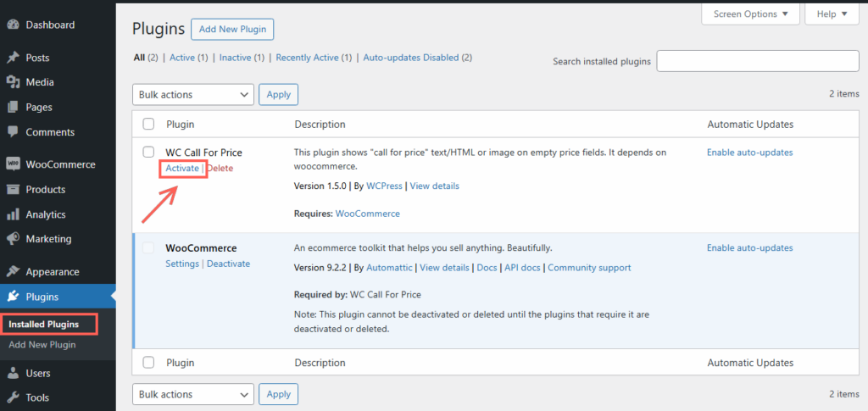View details of WC Call For Price
868x411 pixels.
point(435,186)
